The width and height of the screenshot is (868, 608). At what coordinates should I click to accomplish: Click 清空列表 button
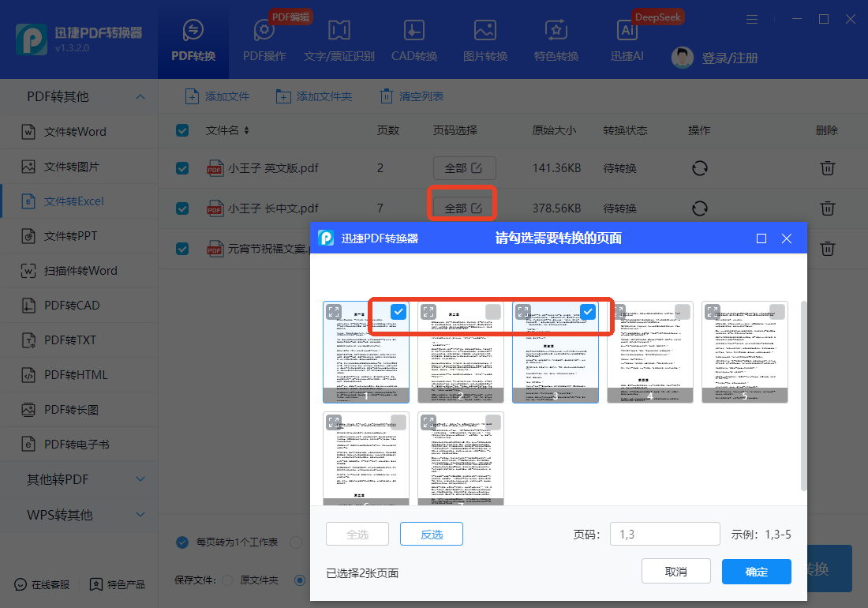[x=412, y=96]
